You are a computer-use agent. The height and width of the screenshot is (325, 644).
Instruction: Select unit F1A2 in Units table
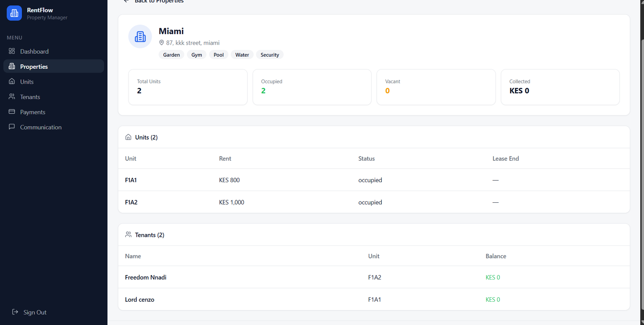(x=131, y=202)
